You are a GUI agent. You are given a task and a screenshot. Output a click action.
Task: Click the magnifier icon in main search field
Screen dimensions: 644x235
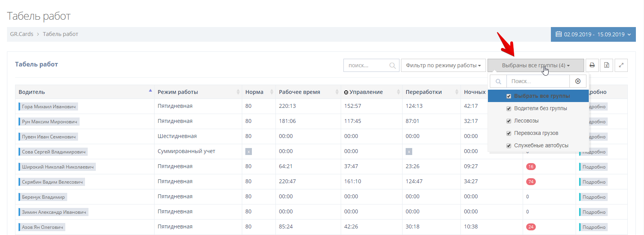[393, 66]
